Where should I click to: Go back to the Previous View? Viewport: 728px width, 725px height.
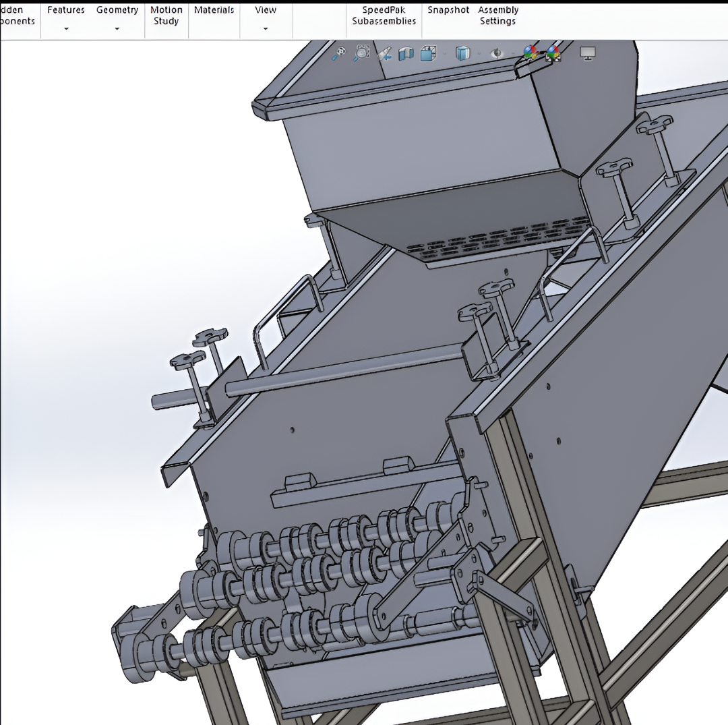click(x=384, y=53)
